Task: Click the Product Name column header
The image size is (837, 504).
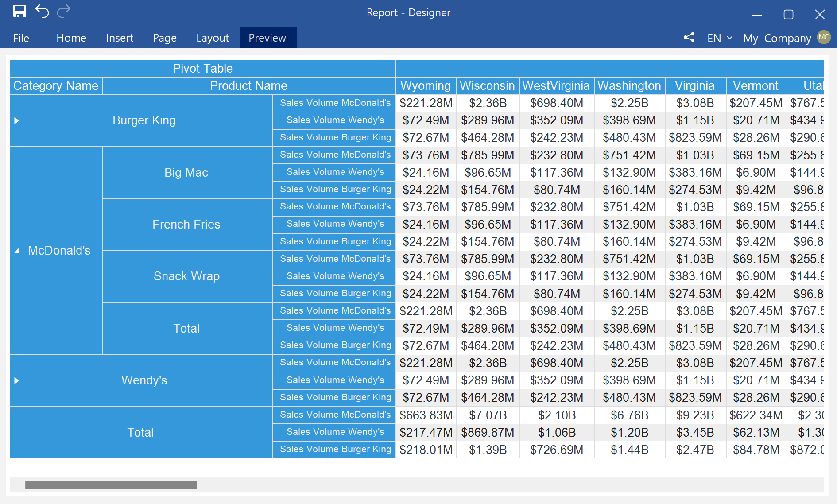Action: tap(249, 86)
